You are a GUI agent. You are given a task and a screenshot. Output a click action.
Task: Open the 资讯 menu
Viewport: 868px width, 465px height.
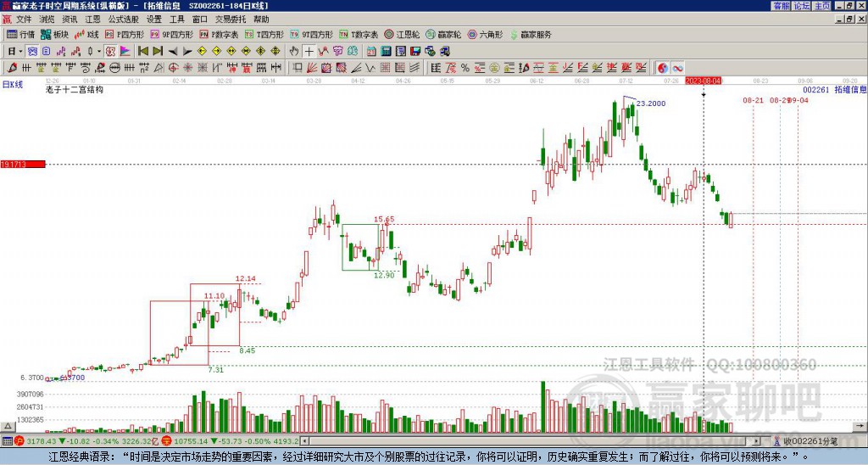[x=70, y=20]
